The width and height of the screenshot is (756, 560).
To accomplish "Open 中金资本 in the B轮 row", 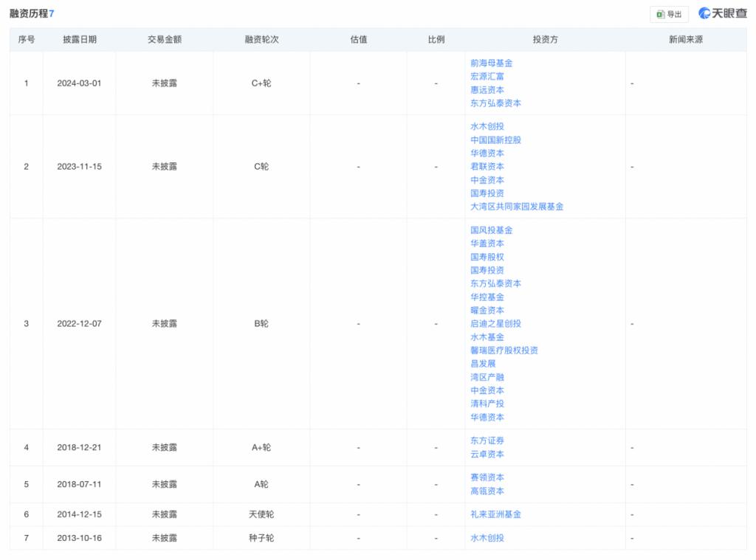I will pyautogui.click(x=487, y=390).
